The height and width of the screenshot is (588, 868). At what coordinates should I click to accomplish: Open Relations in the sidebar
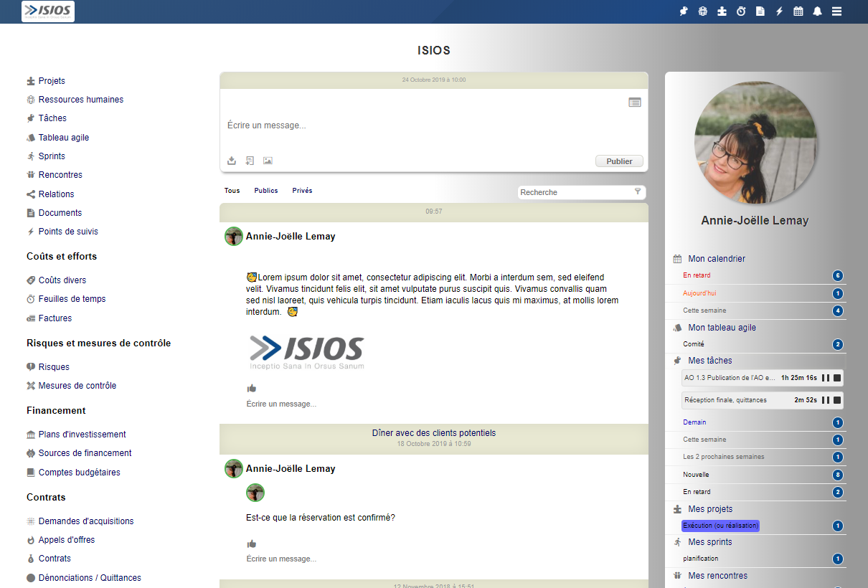(56, 194)
